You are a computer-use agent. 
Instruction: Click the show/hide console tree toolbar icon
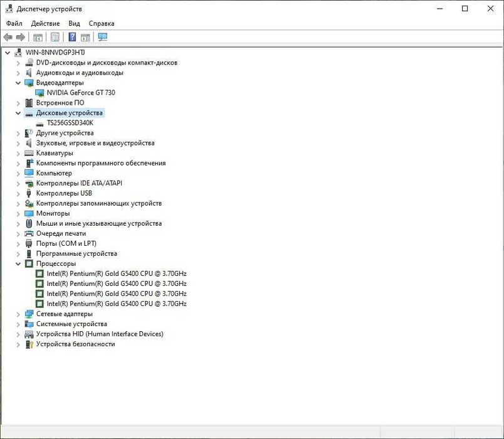point(38,37)
